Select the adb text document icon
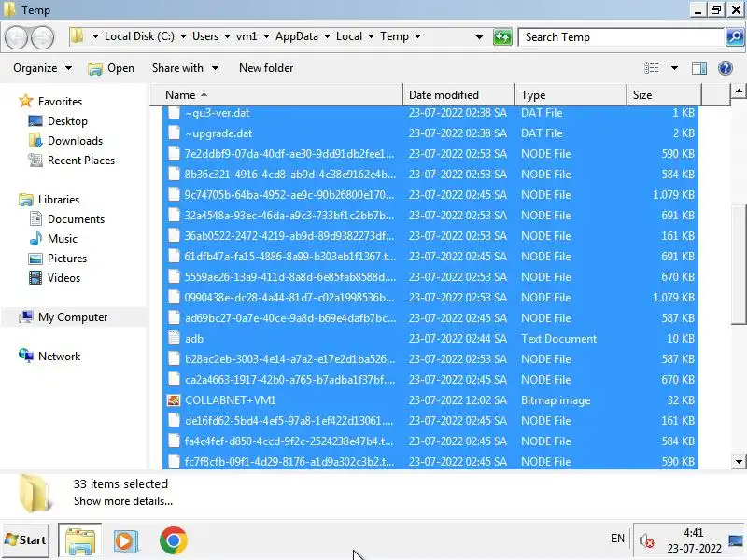 pyautogui.click(x=174, y=339)
